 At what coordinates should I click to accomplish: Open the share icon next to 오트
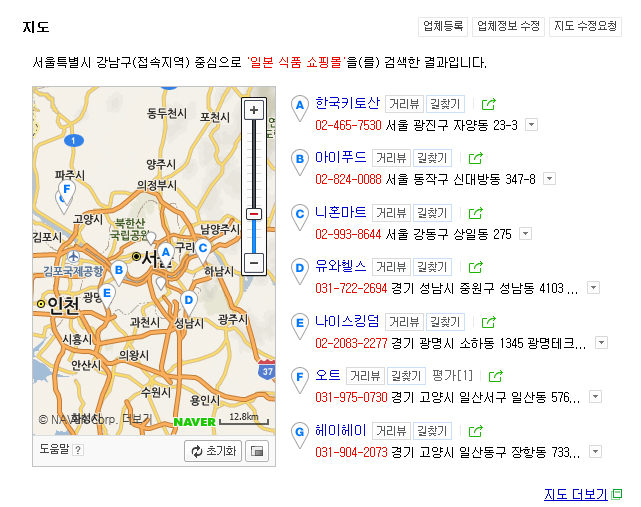(x=495, y=377)
